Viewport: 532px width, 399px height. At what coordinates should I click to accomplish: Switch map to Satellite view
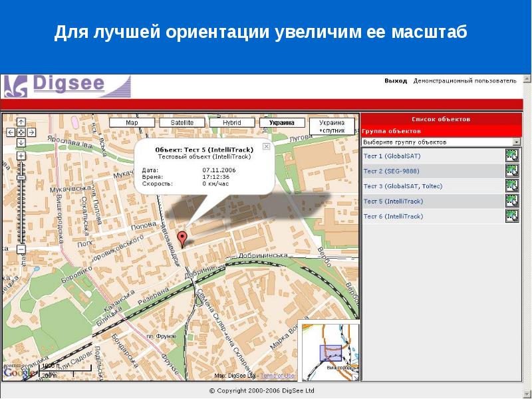pyautogui.click(x=182, y=123)
